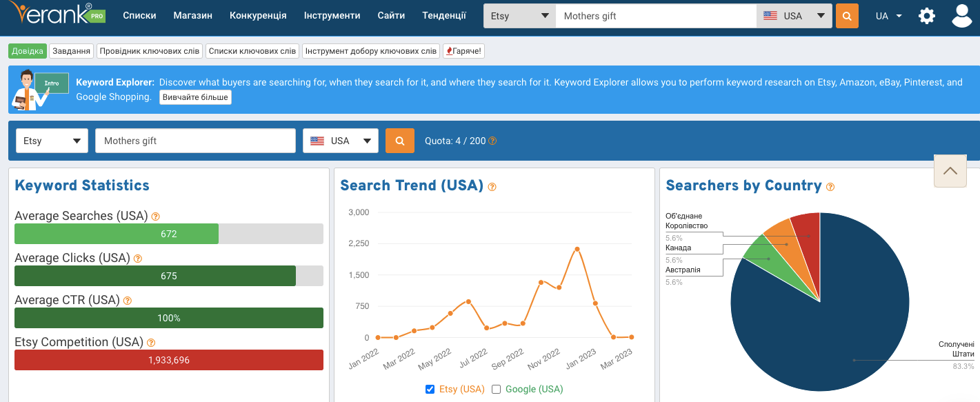
Task: Select the Провідник ключових слів tab
Action: coord(150,51)
